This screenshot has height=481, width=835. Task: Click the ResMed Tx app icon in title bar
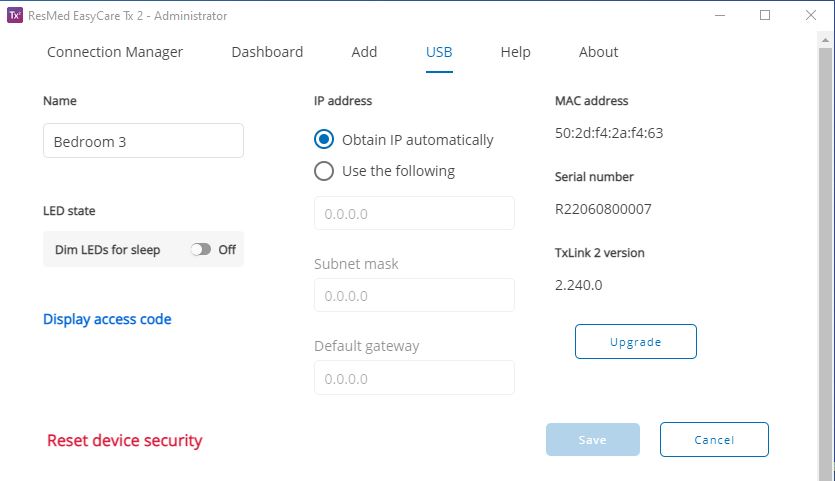click(14, 15)
